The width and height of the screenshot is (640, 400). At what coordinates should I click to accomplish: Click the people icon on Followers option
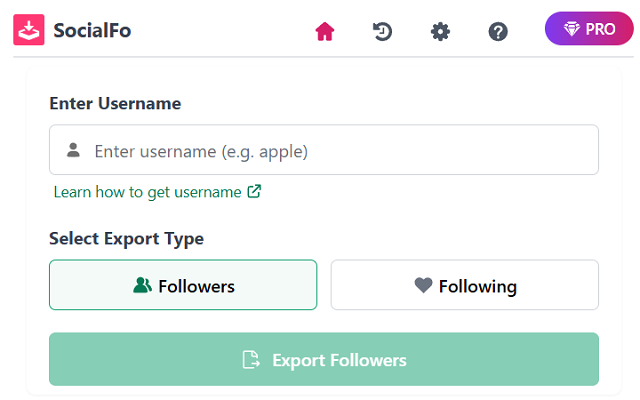tap(142, 286)
